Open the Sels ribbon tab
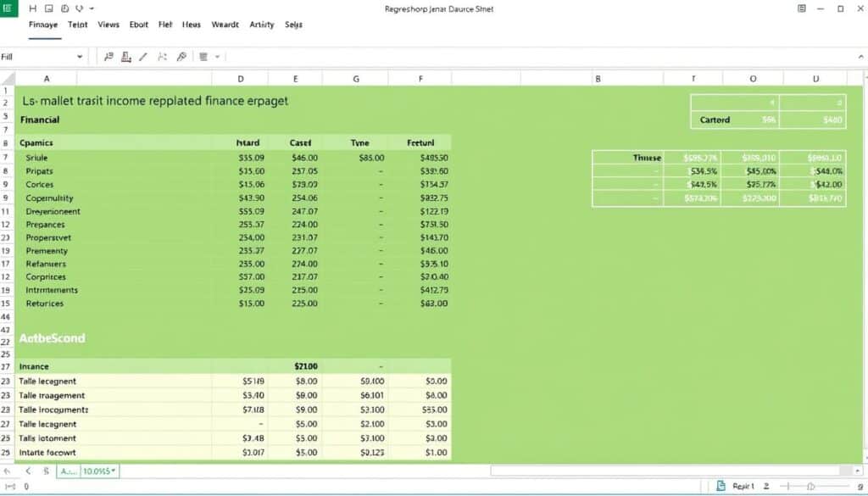Screen dimensions: 868x496 (293, 25)
